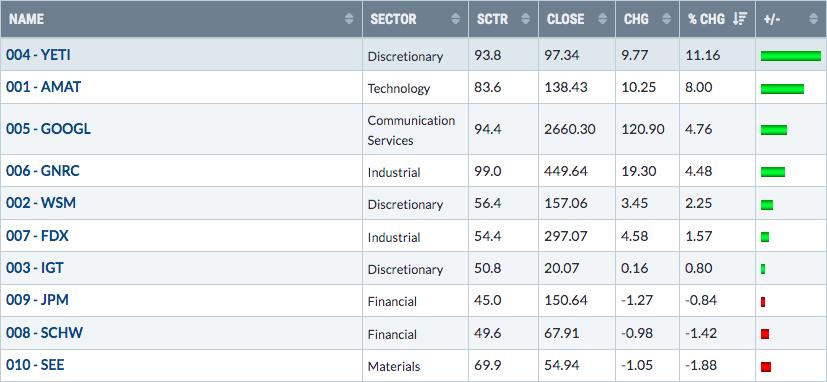Viewport: 827px width, 382px height.
Task: Open the 010 - SEE link
Action: pyautogui.click(x=35, y=365)
